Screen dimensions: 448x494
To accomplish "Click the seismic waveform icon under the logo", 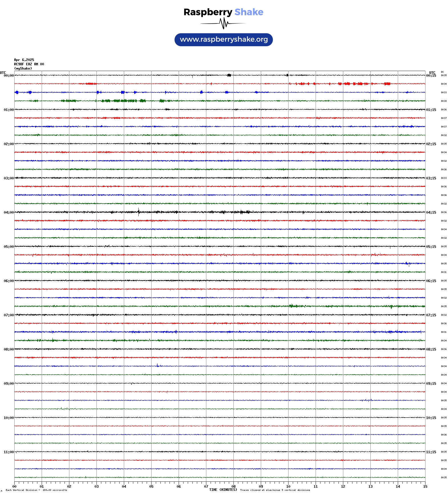I will (223, 23).
